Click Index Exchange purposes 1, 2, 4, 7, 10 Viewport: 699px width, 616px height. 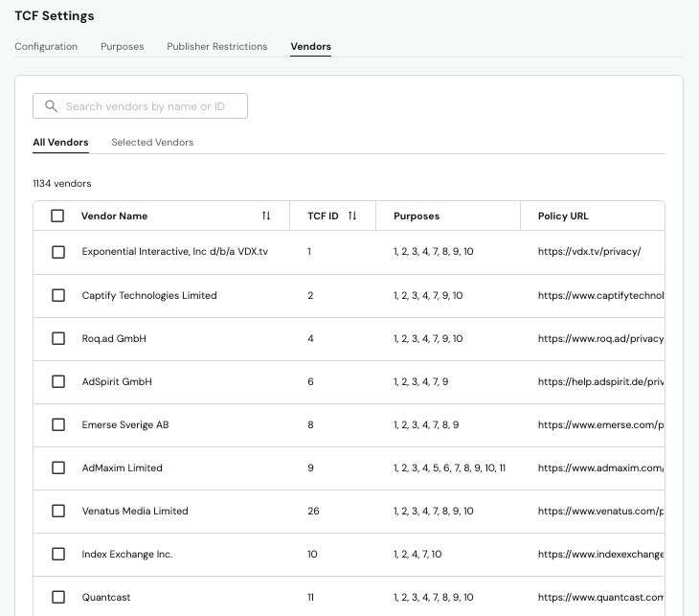pos(417,554)
